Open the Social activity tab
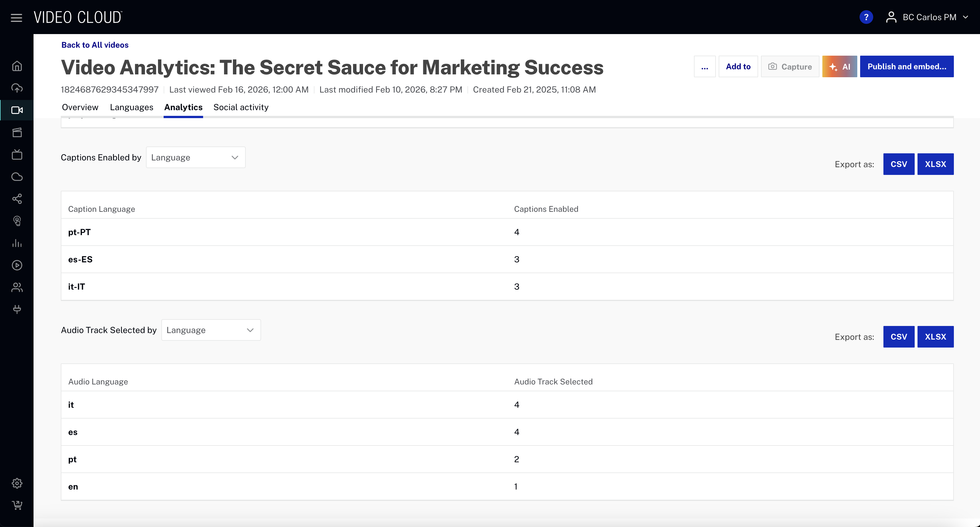This screenshot has width=980, height=527. pyautogui.click(x=241, y=107)
